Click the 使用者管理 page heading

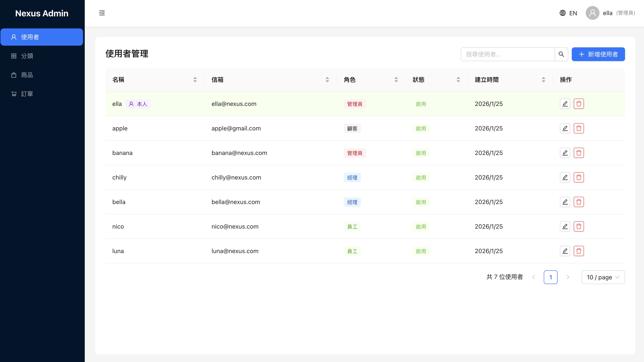click(127, 54)
